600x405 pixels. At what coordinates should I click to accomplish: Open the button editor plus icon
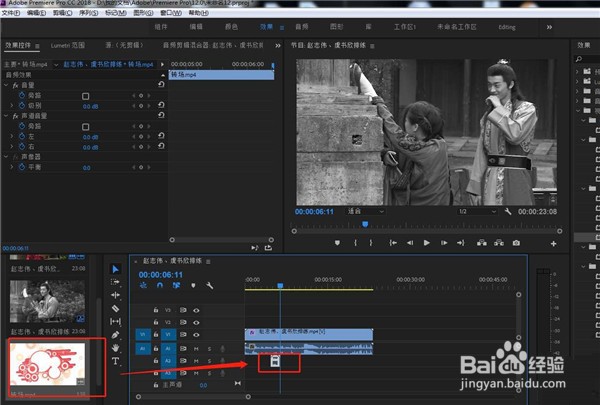click(553, 243)
